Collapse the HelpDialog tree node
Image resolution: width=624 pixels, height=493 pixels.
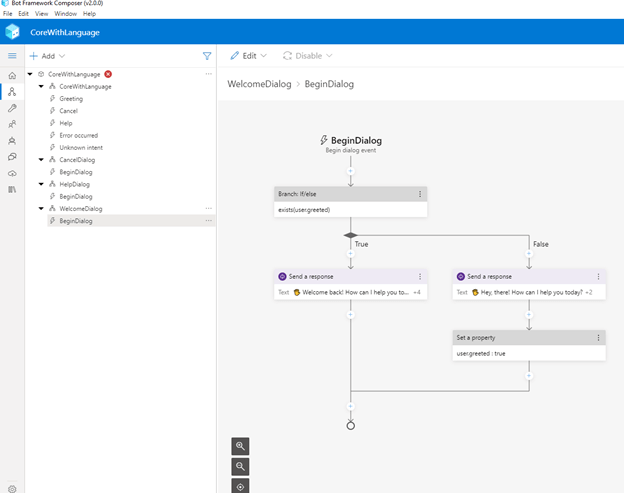click(41, 184)
